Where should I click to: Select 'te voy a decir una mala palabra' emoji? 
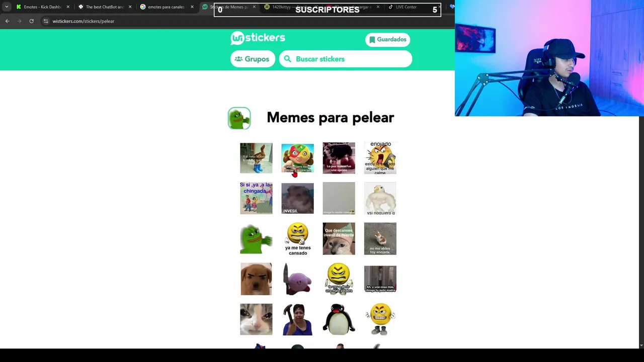[x=339, y=279]
